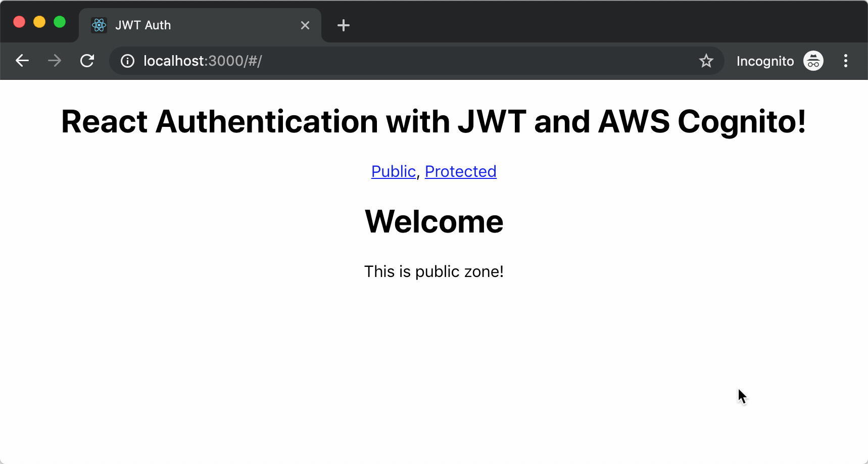Click the React favicon on the tab
This screenshot has height=464, width=868.
(x=99, y=25)
